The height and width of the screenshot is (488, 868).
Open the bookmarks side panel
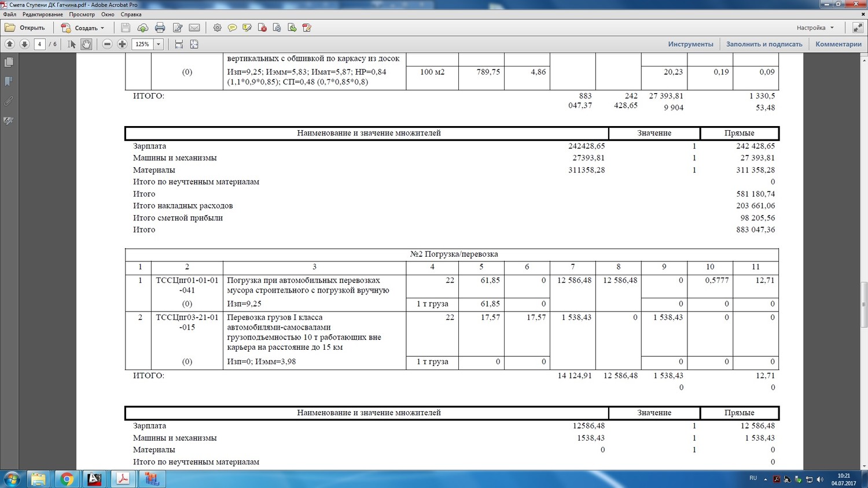pos(9,82)
